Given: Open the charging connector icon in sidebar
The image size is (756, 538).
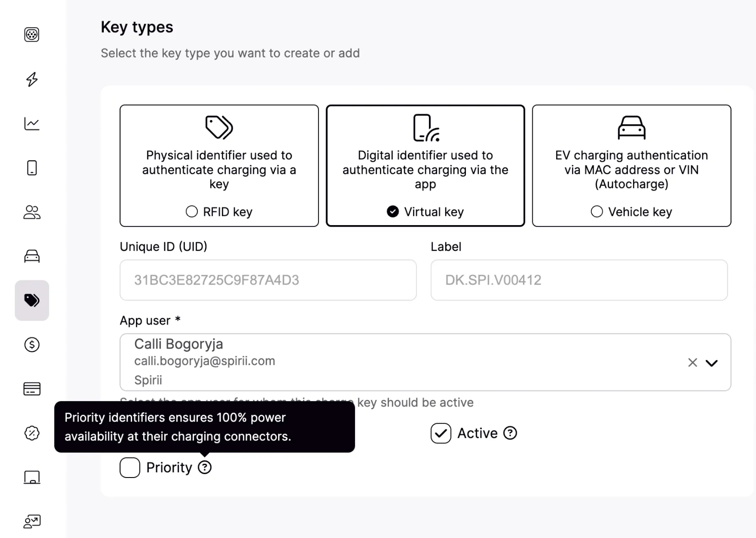Looking at the screenshot, I should pos(32,35).
